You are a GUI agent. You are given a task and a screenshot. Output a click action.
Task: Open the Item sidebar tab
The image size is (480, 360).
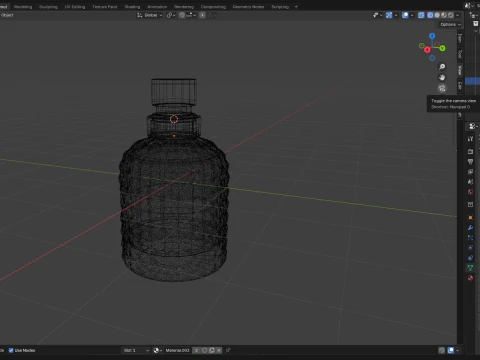(x=460, y=39)
